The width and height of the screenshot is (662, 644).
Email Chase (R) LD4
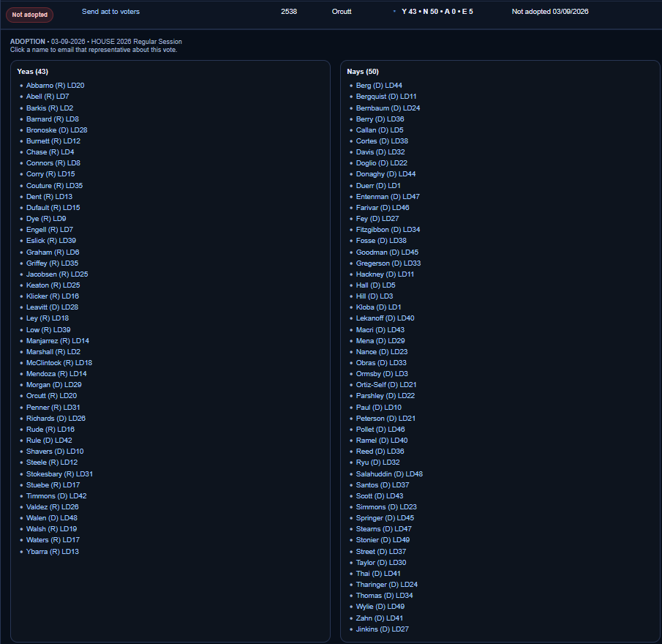[x=50, y=152]
